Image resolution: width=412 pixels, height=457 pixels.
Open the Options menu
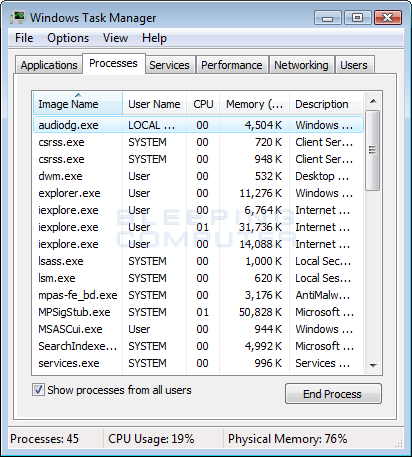(68, 38)
